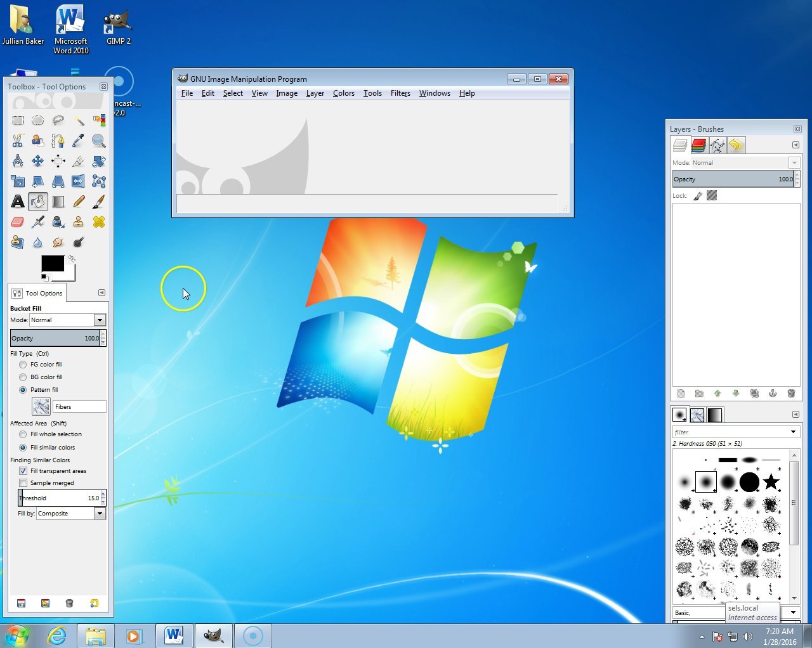Screen dimensions: 812x648
Task: Select the Blend gradient tool
Action: [x=58, y=202]
